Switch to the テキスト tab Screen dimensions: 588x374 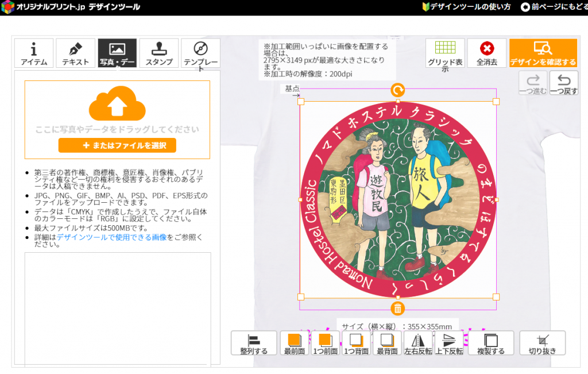75,53
